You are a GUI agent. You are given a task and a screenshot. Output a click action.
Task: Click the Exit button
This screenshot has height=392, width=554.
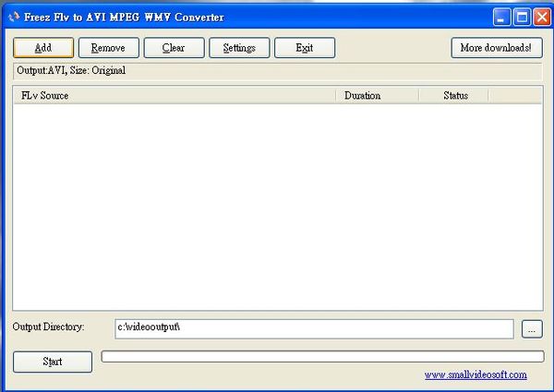(x=305, y=48)
